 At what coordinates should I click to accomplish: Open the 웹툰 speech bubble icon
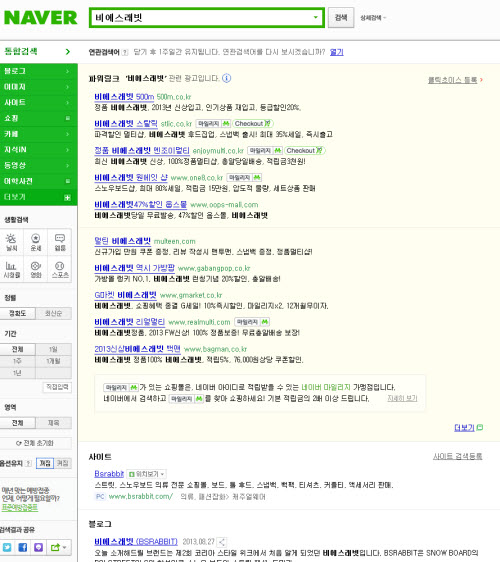(59, 242)
